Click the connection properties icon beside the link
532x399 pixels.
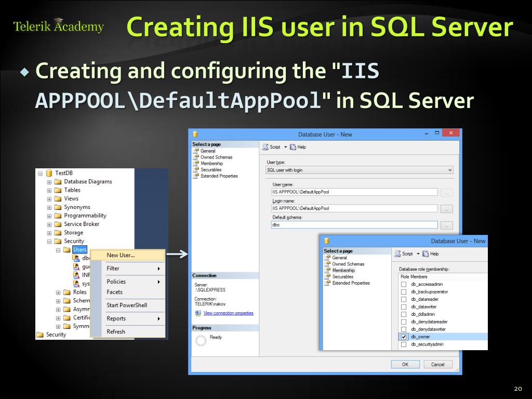[x=198, y=313]
